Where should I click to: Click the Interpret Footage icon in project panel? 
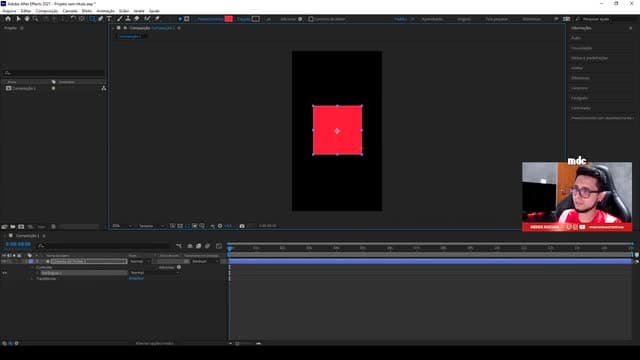pos(4,227)
